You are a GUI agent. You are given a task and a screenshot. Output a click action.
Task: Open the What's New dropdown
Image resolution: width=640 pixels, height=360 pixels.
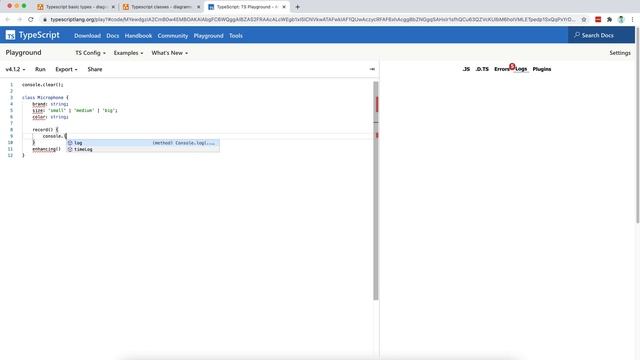click(169, 53)
